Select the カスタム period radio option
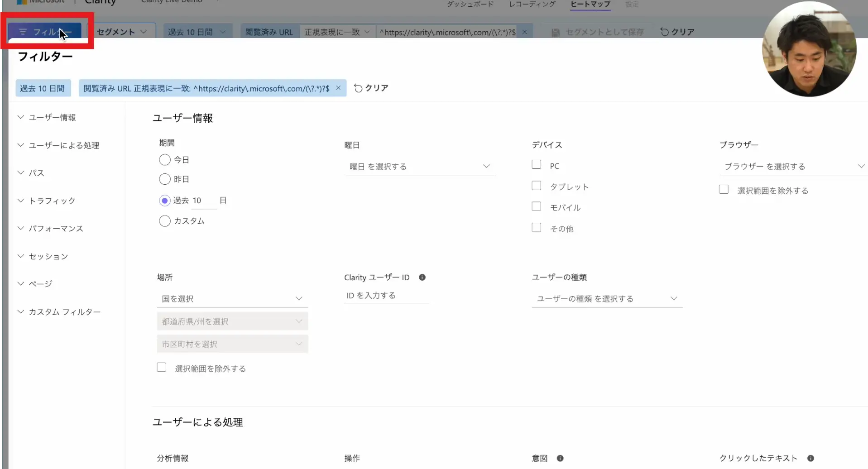This screenshot has width=868, height=469. point(165,221)
